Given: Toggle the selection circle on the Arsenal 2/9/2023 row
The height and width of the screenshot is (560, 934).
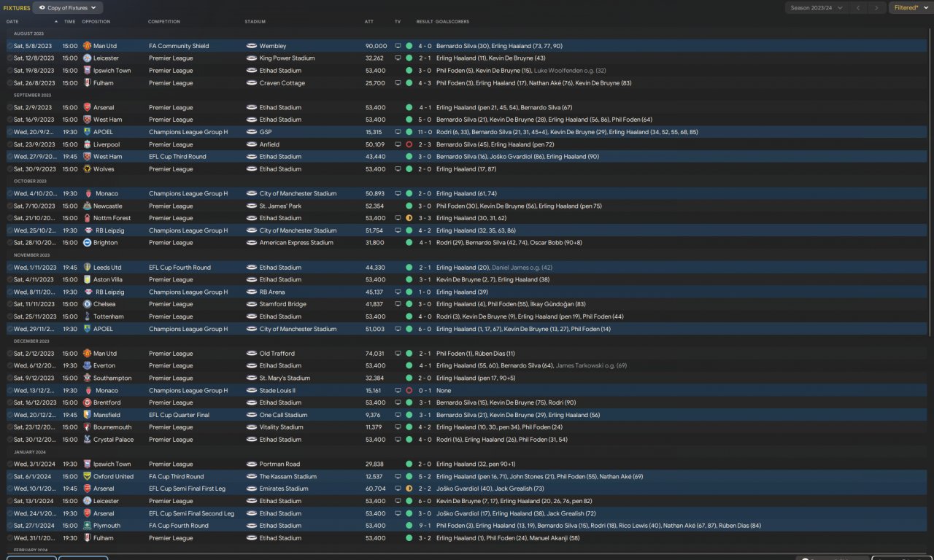Looking at the screenshot, I should (10, 107).
